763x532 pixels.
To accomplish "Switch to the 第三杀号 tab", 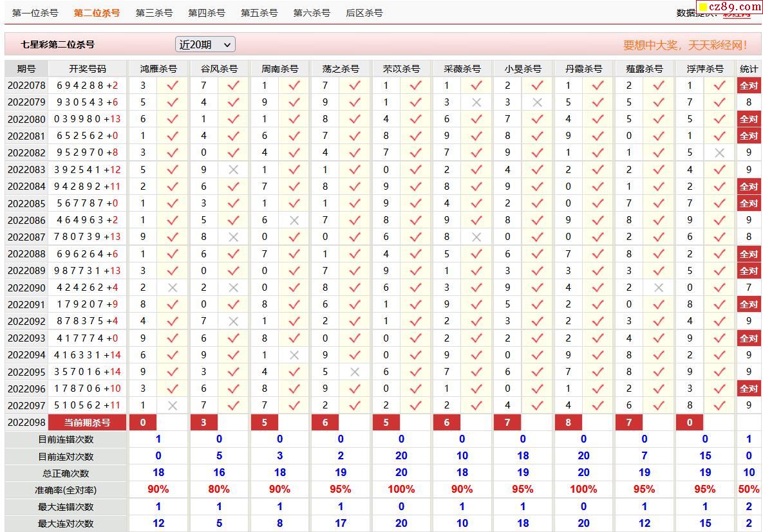I will (x=155, y=13).
